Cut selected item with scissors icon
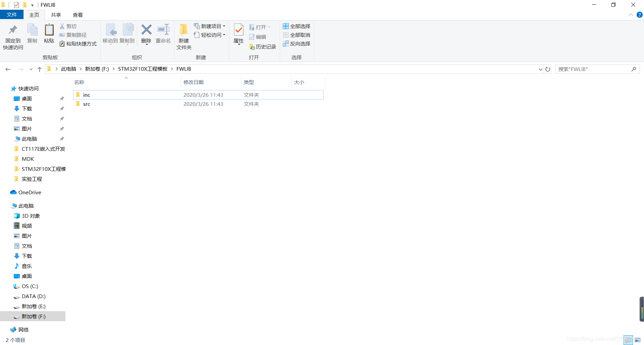Viewport: 644px width, 345px height. pyautogui.click(x=68, y=26)
